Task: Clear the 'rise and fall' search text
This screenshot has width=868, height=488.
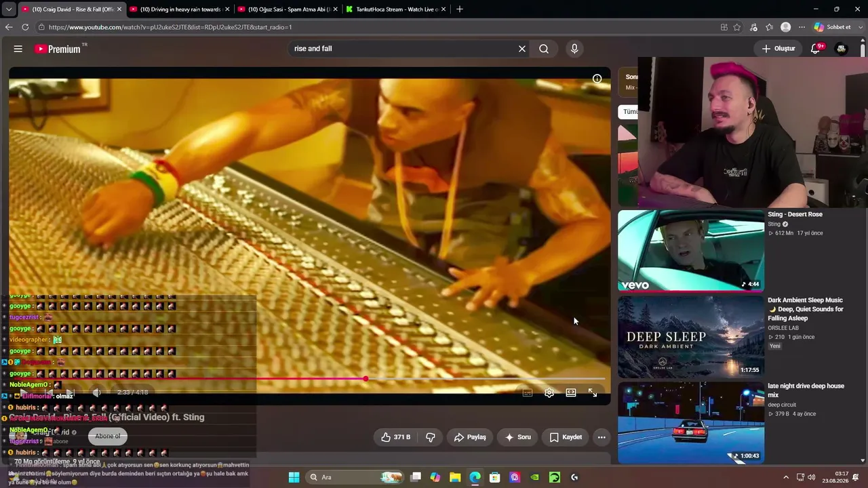Action: tap(522, 49)
